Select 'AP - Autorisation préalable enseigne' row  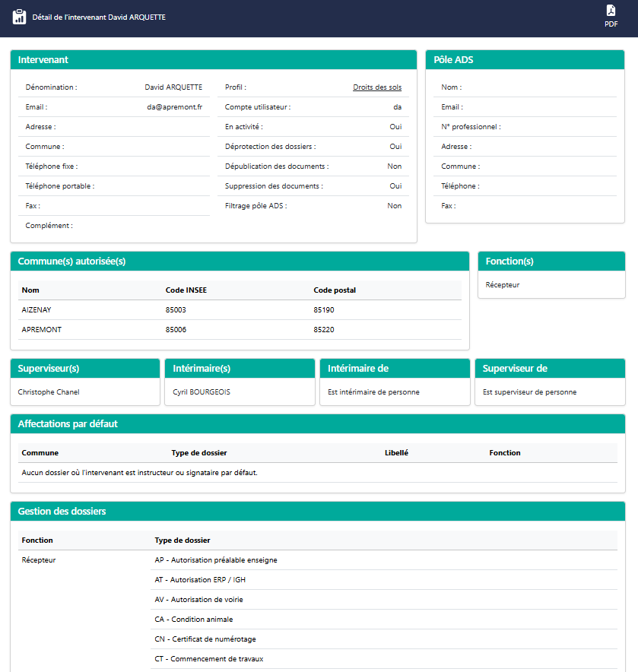(x=216, y=560)
